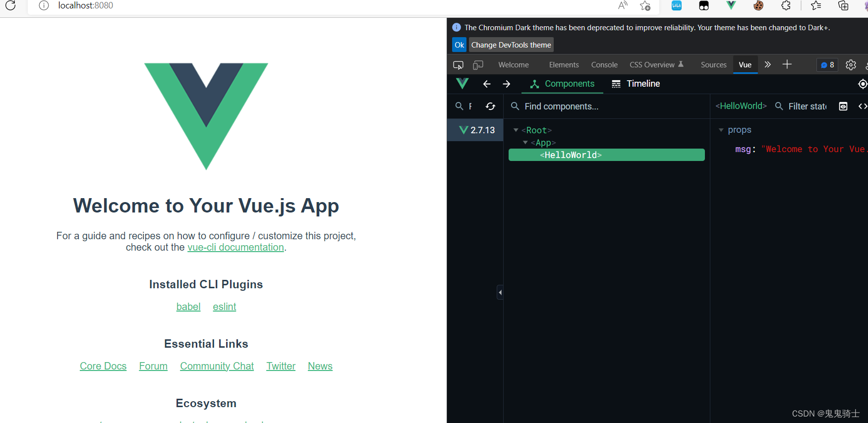Open the Forum link
This screenshot has width=868, height=423.
point(153,366)
